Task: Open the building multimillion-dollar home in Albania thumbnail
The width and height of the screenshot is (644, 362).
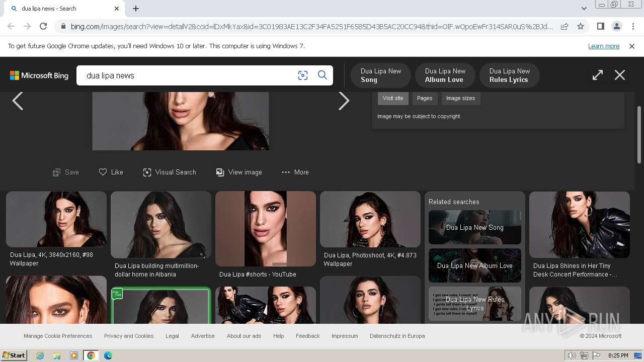Action: click(161, 225)
